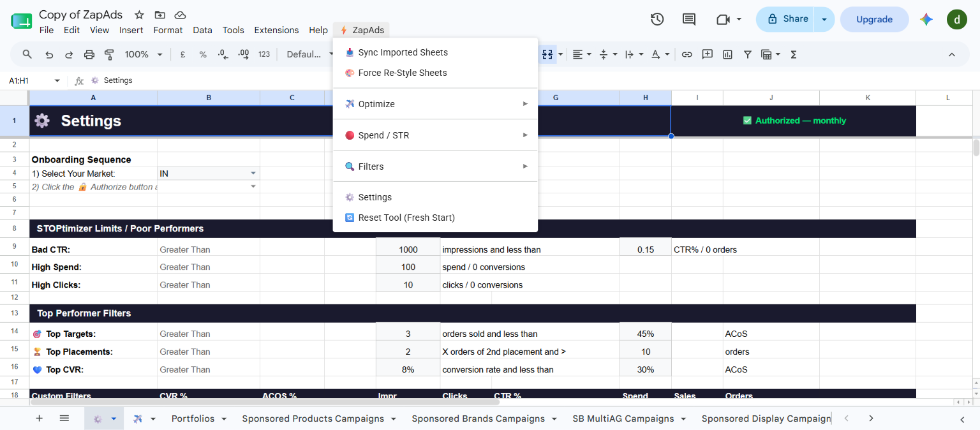
Task: Open all sheets list
Action: [x=64, y=419]
